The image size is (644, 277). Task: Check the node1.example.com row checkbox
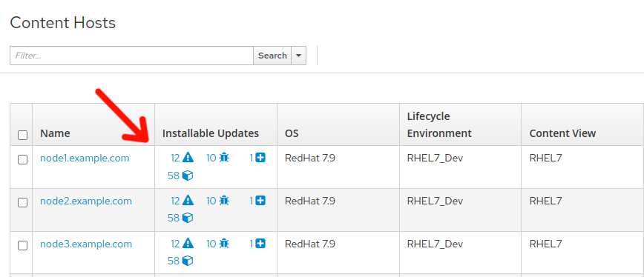(x=22, y=159)
